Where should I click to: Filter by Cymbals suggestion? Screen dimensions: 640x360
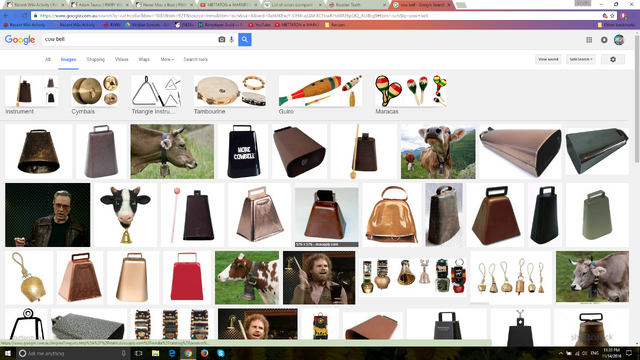[95, 95]
